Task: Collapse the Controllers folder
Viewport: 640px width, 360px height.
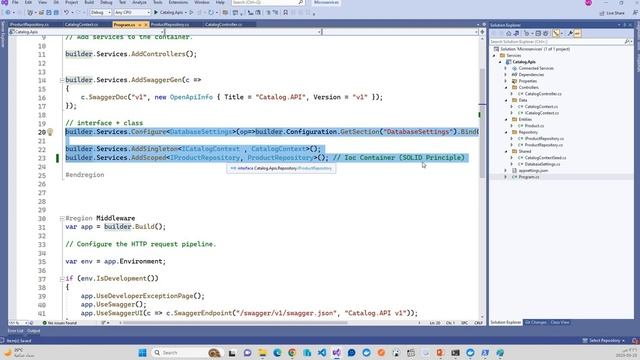Action: [x=506, y=88]
